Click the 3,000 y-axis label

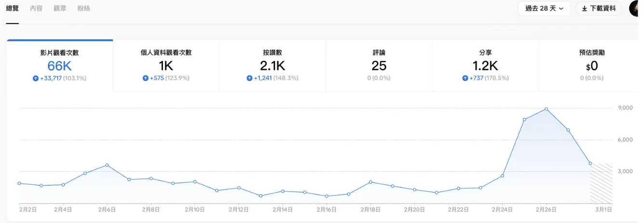coord(625,171)
